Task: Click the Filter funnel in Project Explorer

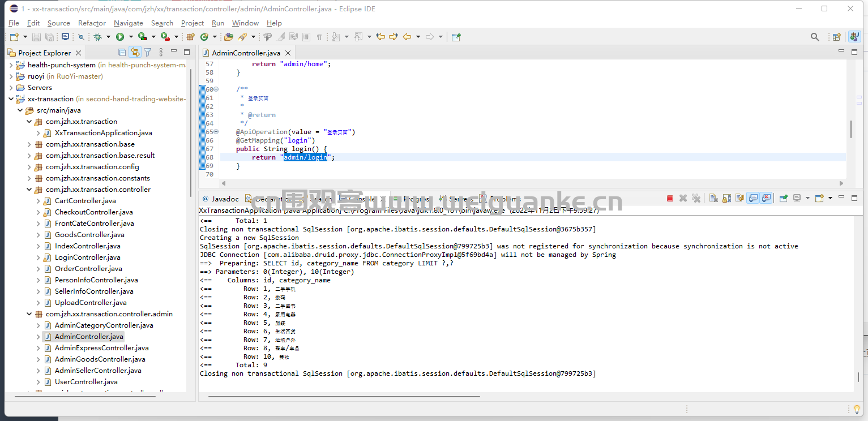Action: (x=147, y=52)
